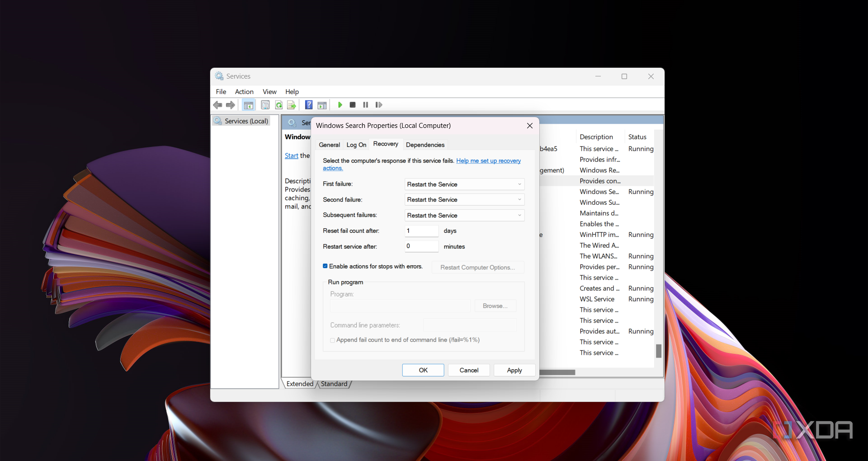Screen dimensions: 868x461
Task: Open the View menu
Action: pyautogui.click(x=269, y=92)
